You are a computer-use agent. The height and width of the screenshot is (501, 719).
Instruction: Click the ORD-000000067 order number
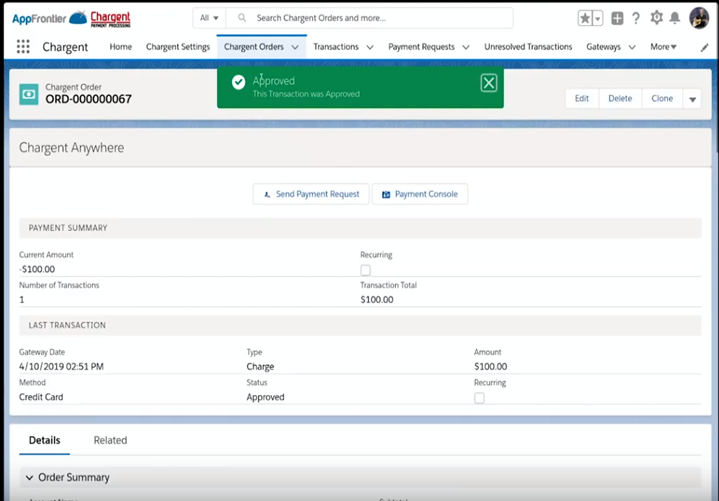coord(88,99)
